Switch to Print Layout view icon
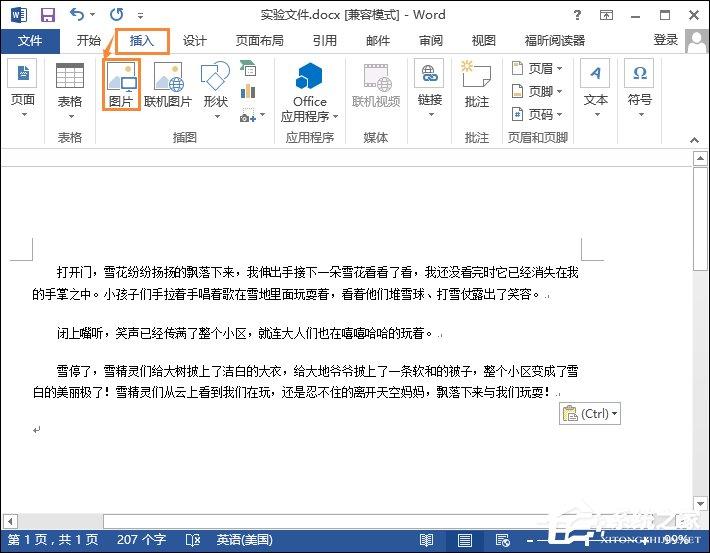 click(465, 540)
